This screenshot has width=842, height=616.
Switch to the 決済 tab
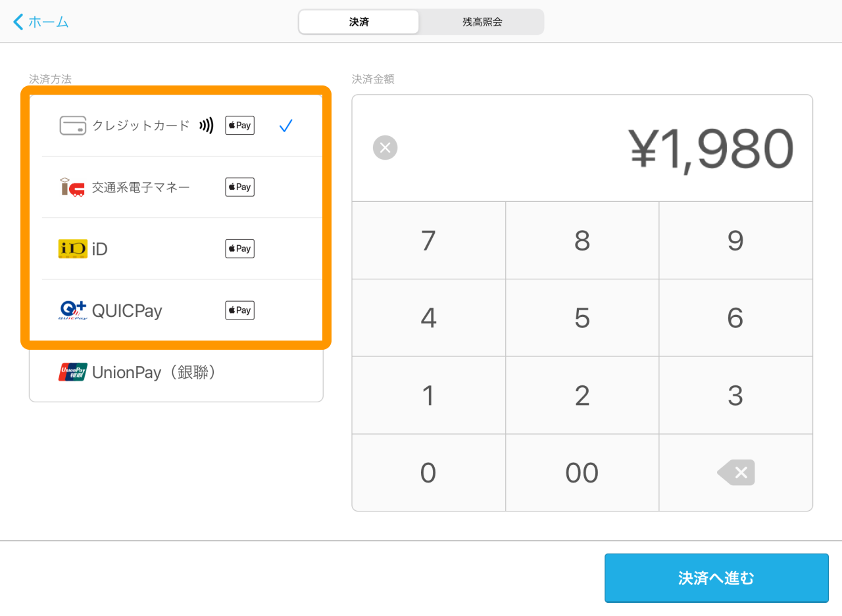pos(359,22)
